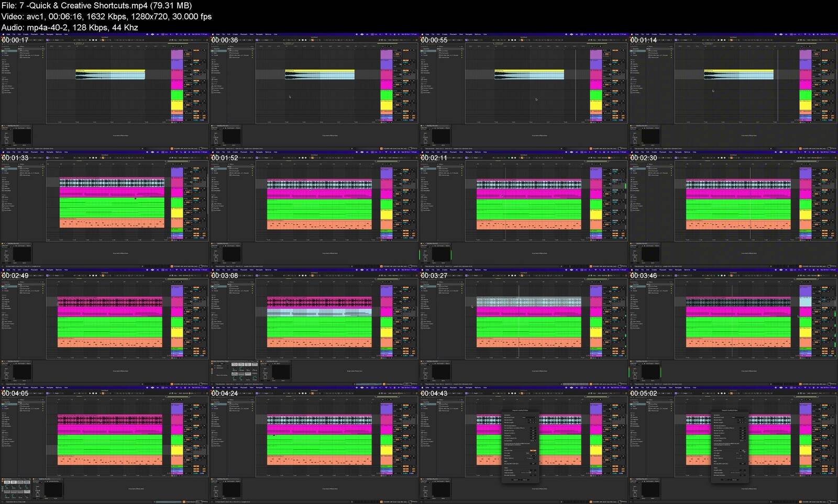The height and width of the screenshot is (504, 838).
Task: Open the frame stamped 00:00:17
Action: pos(105,92)
